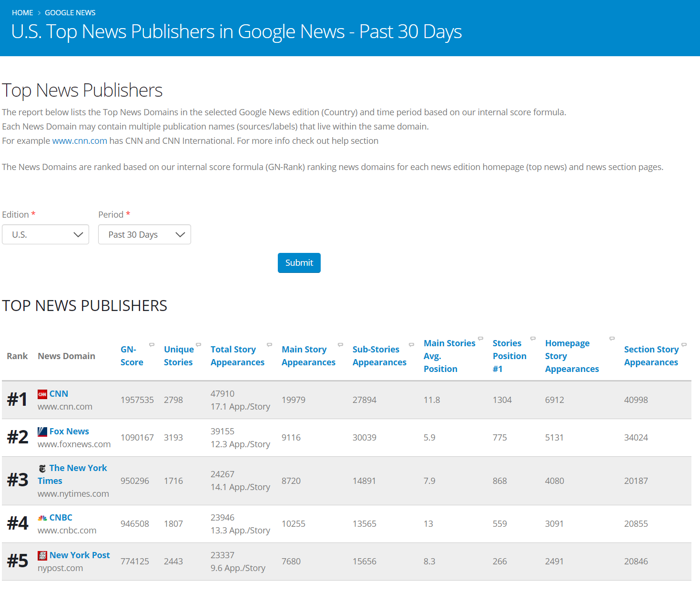Click CNN's position #1 stories value 1304
The image size is (700, 592).
point(502,400)
